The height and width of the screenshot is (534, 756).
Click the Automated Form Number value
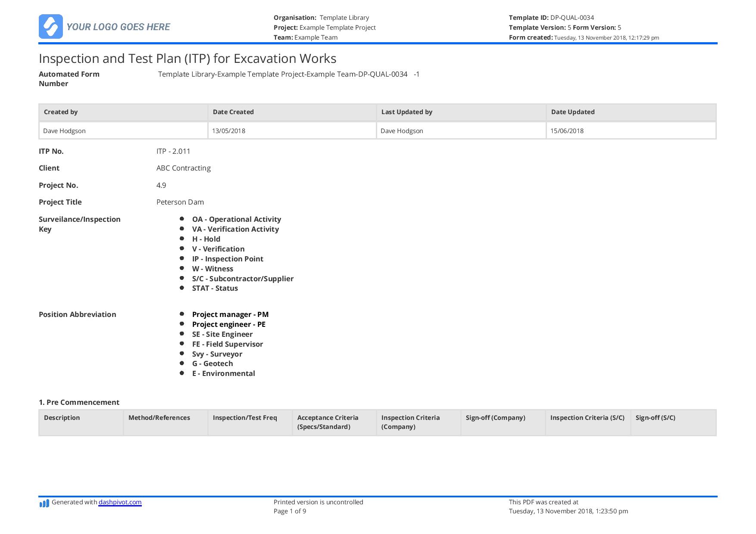[289, 74]
